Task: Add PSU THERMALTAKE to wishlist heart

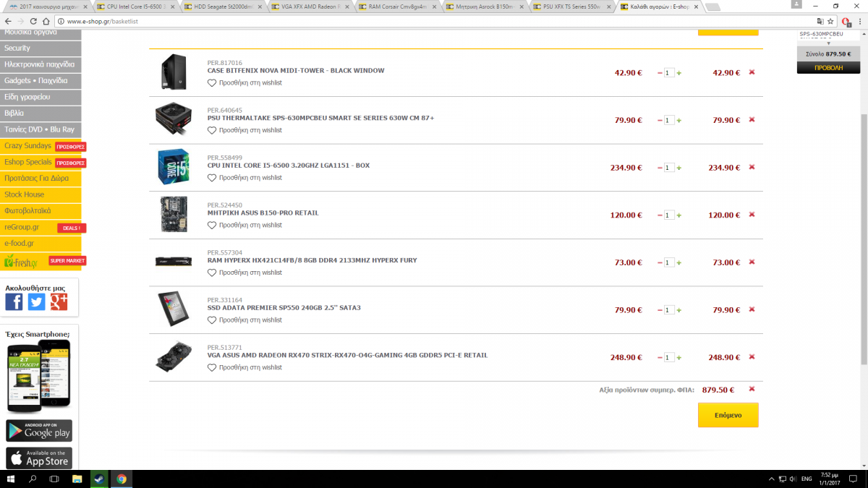Action: coord(212,130)
